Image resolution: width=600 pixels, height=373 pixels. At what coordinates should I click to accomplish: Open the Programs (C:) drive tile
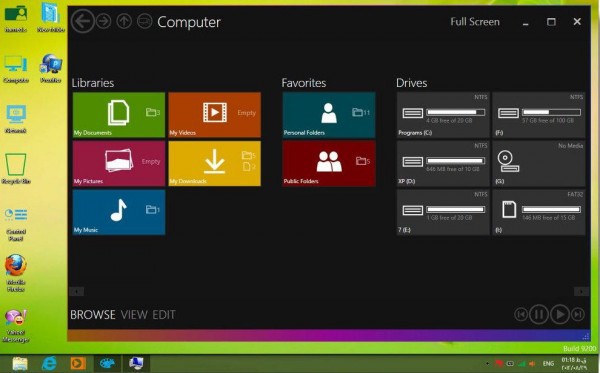[x=443, y=115]
